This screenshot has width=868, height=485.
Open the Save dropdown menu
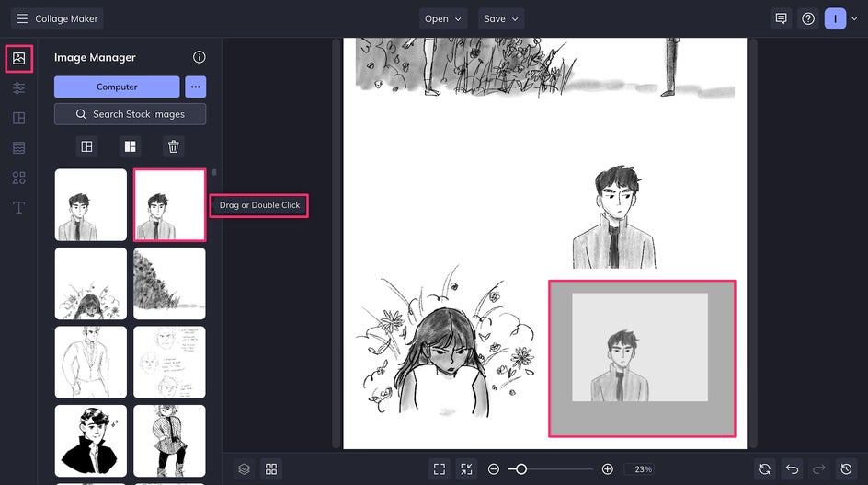(501, 18)
